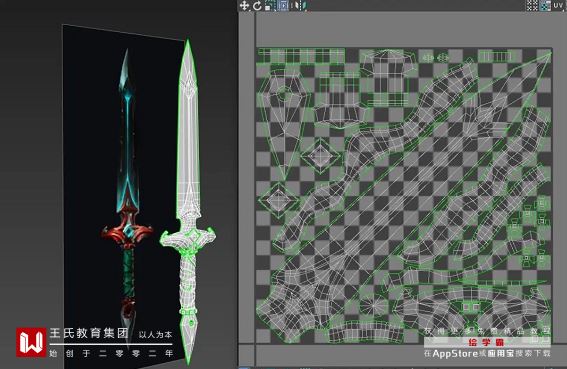Image resolution: width=567 pixels, height=369 pixels.
Task: Select the highlighted Freeform mode tool
Action: tap(284, 5)
